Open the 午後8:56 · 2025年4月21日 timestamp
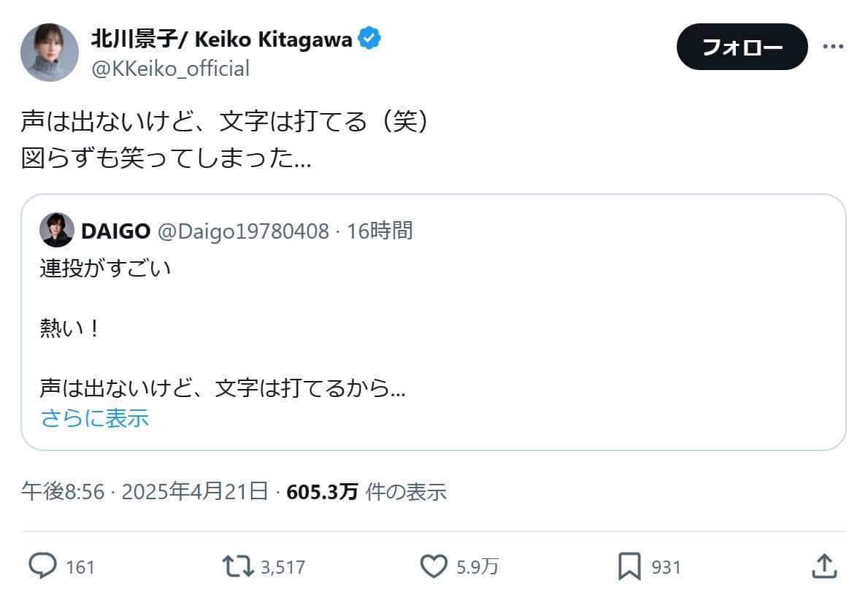The width and height of the screenshot is (868, 589). point(145,492)
